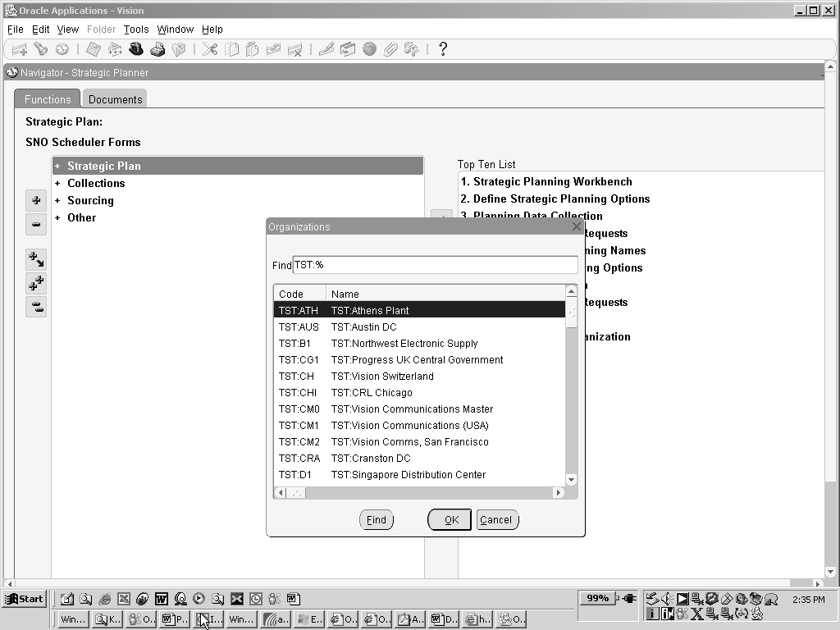
Task: Click the Copy toolbar icon
Action: [x=231, y=49]
